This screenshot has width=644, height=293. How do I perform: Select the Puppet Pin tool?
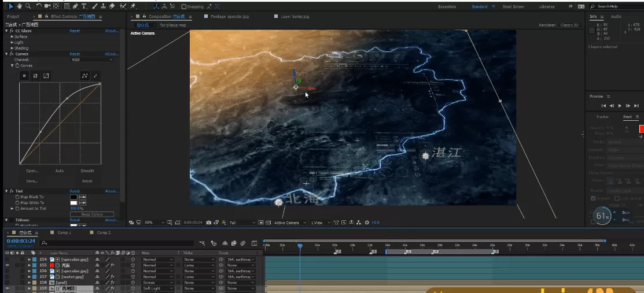tap(133, 6)
